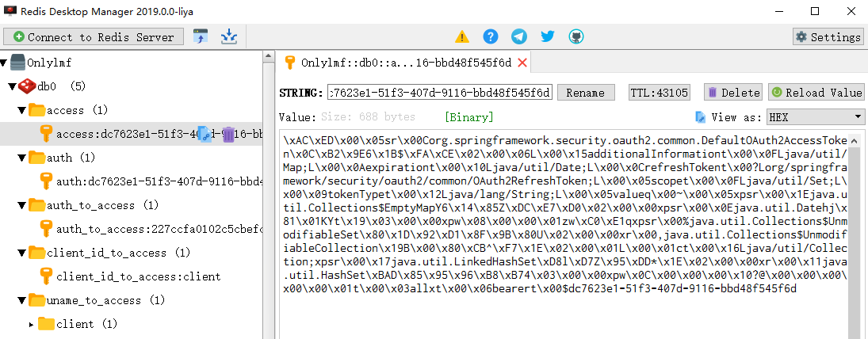Click the export connections download icon
868x339 pixels.
(x=228, y=37)
